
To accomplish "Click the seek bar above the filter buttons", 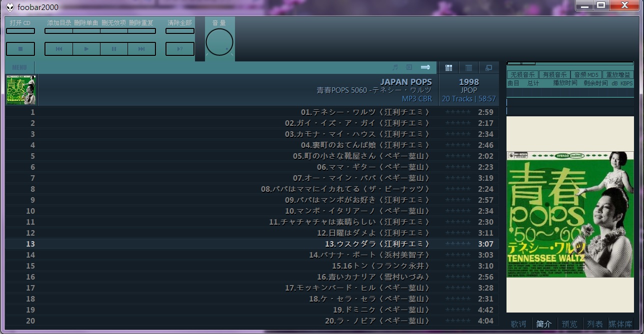I will [x=570, y=63].
